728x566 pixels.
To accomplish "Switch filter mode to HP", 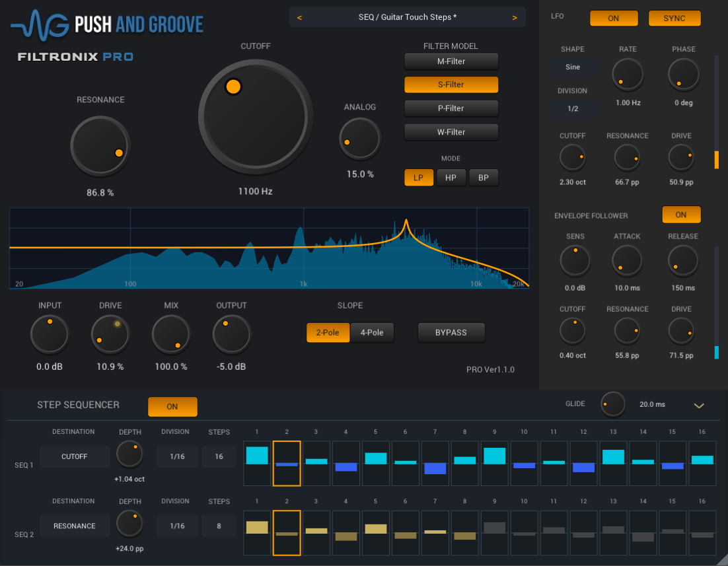I will pos(451,178).
